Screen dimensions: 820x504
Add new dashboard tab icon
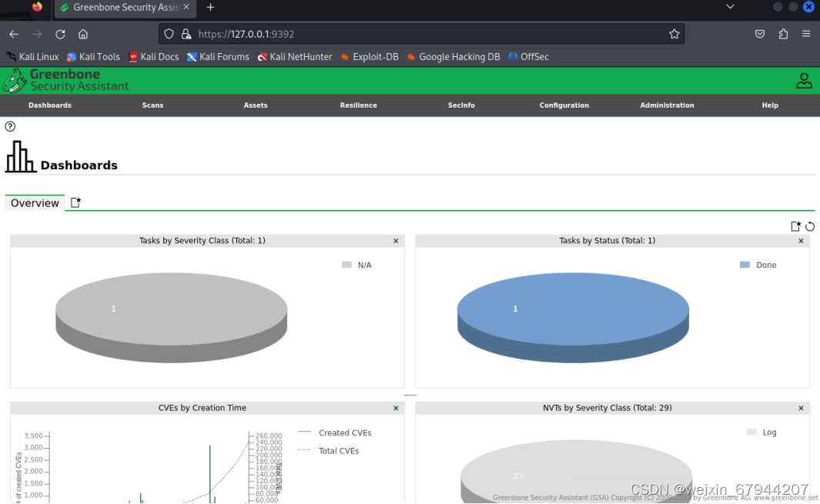click(x=75, y=202)
